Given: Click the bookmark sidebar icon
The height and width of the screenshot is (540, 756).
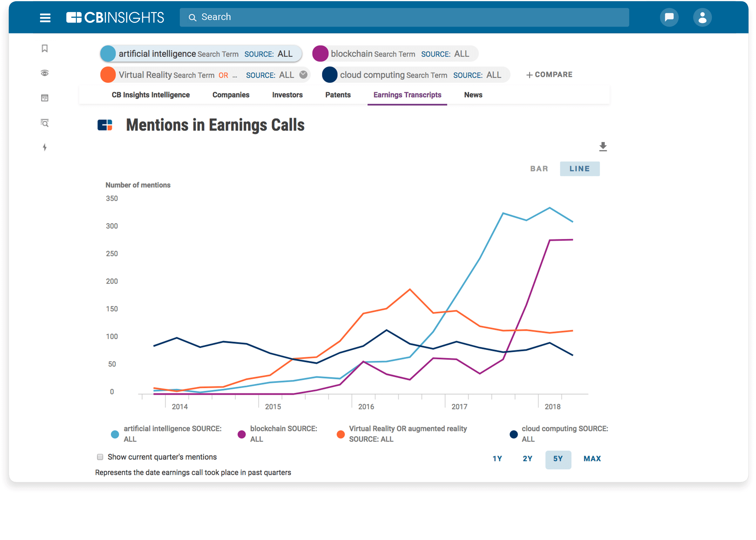Looking at the screenshot, I should pyautogui.click(x=44, y=49).
